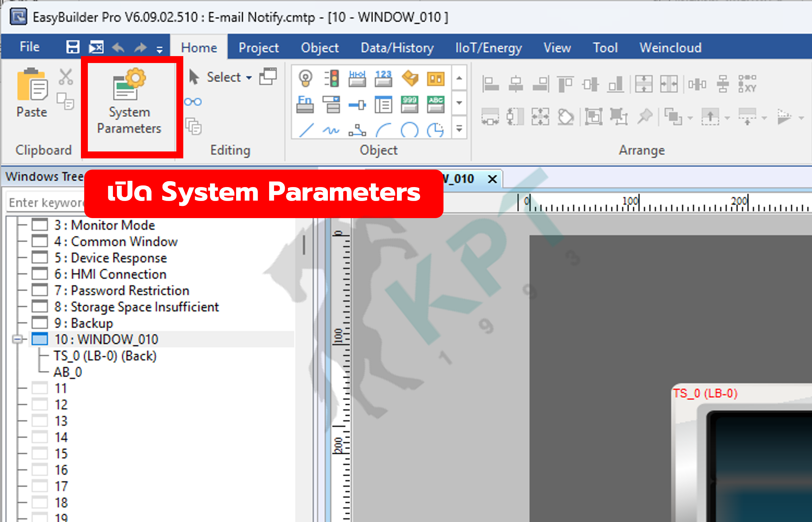Select 9 : Backup in tree
Screen dimensions: 812x522
coord(84,323)
